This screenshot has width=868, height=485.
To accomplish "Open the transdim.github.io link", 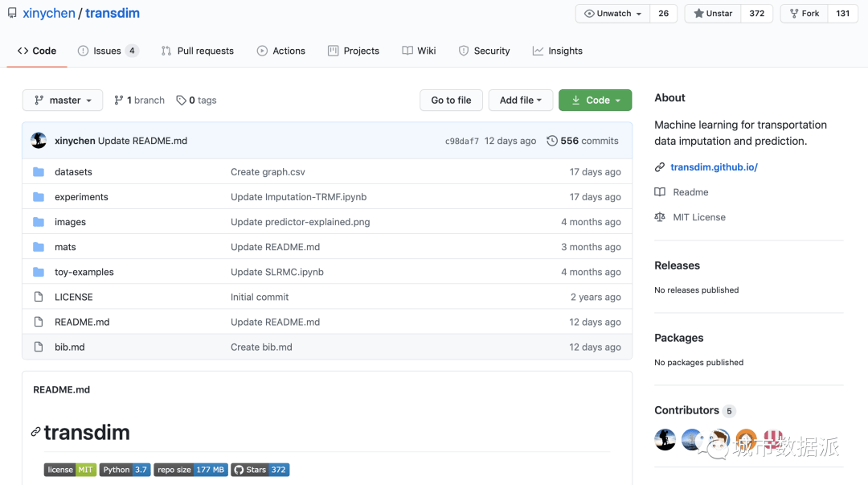I will click(714, 167).
